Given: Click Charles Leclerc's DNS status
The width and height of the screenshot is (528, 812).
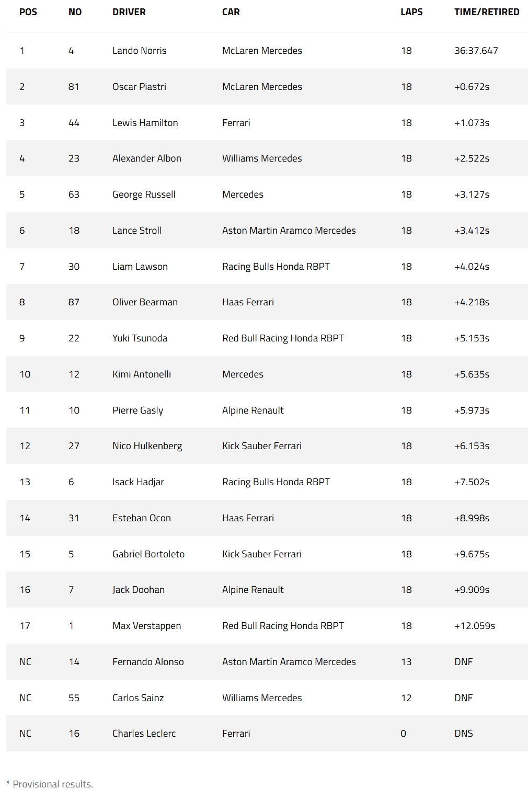Looking at the screenshot, I should coord(463,734).
